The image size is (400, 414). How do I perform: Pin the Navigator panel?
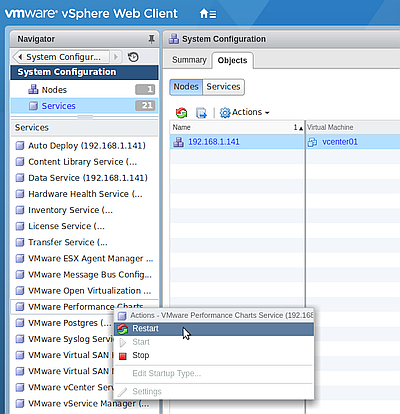151,39
